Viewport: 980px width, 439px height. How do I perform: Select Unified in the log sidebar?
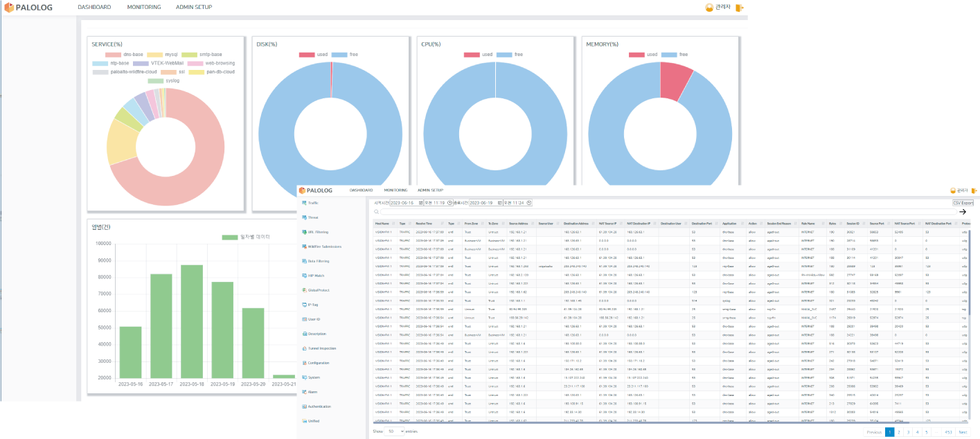313,421
